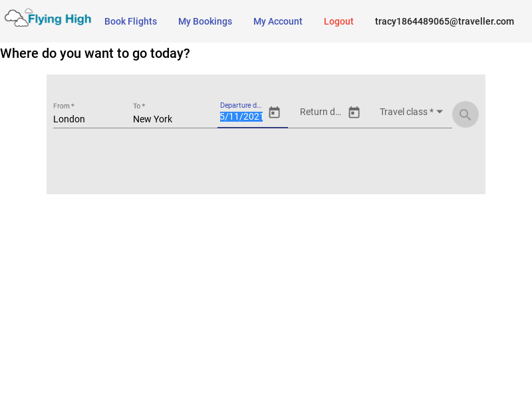Click the To field containing New York
The height and width of the screenshot is (399, 532).
166,119
